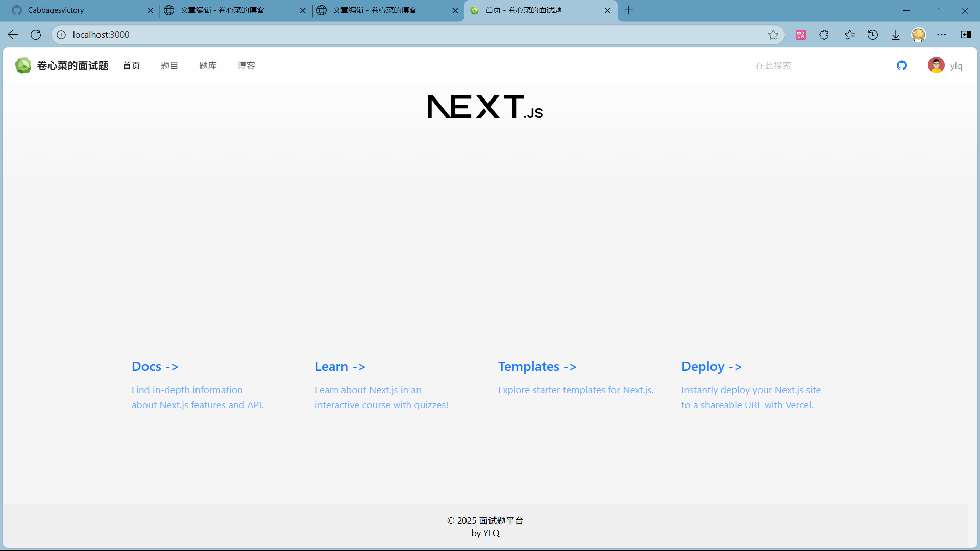
Task: Click the Next.js logo image
Action: 485,107
